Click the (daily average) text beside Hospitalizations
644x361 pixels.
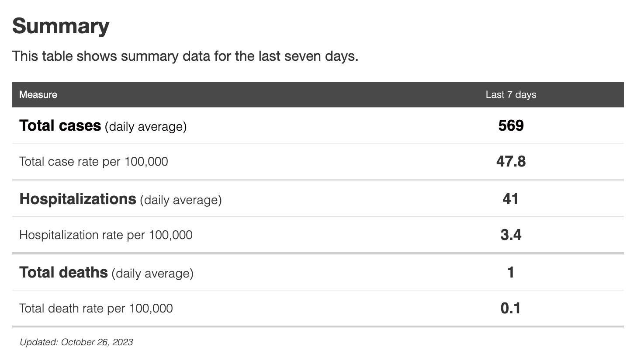181,200
